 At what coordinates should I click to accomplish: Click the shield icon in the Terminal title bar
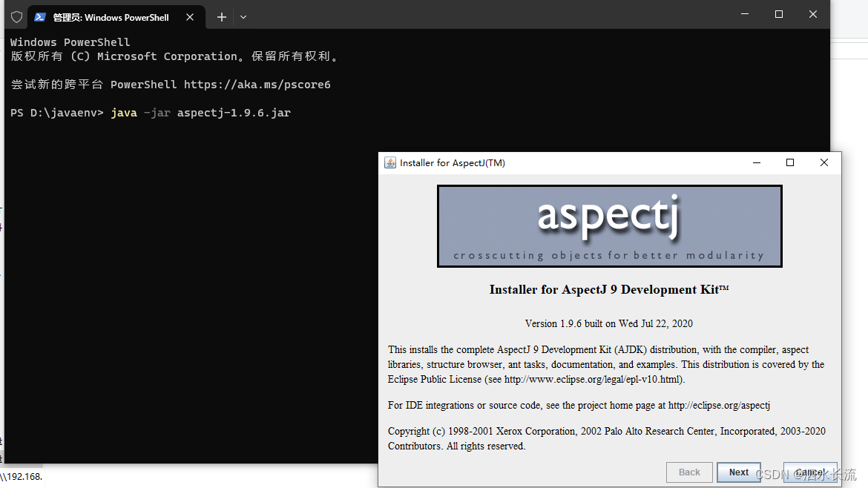pyautogui.click(x=16, y=17)
